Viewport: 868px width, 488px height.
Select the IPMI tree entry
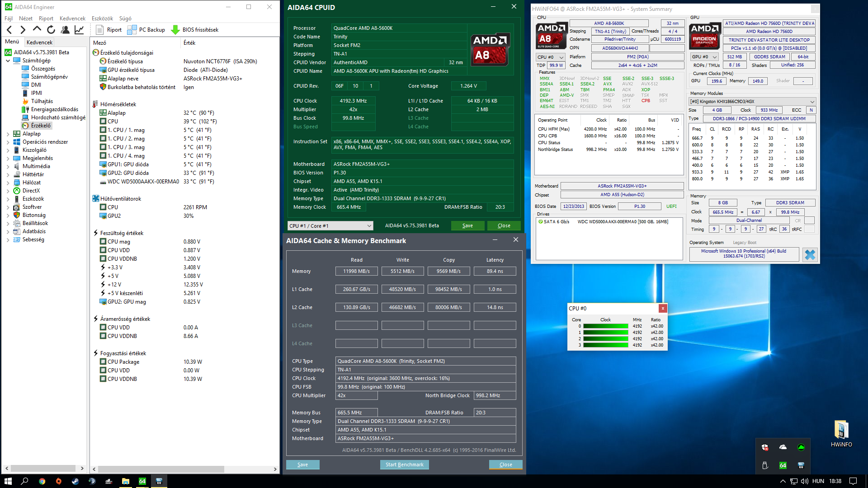[36, 93]
